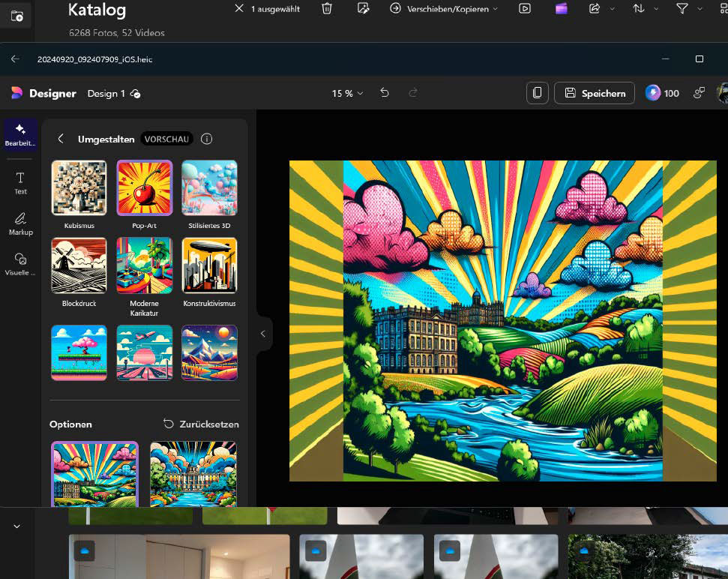
Task: Open the copy pages icon left of Speichern
Action: (x=537, y=93)
